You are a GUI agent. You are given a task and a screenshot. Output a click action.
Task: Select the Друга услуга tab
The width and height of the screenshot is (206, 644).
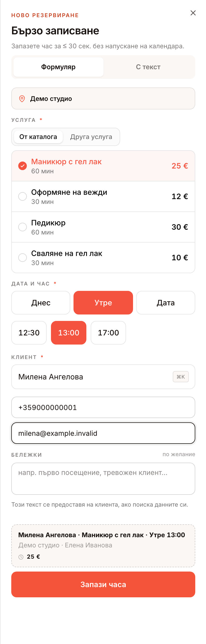point(91,137)
